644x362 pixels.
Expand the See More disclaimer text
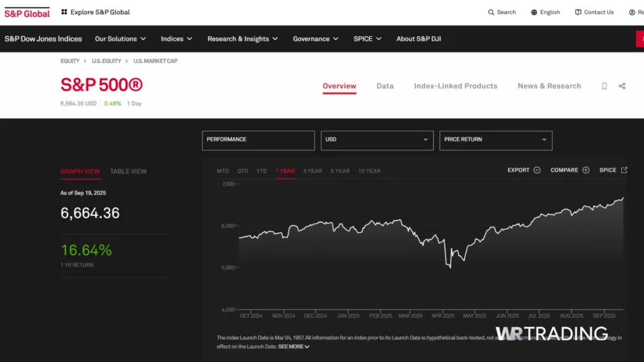[x=294, y=347]
